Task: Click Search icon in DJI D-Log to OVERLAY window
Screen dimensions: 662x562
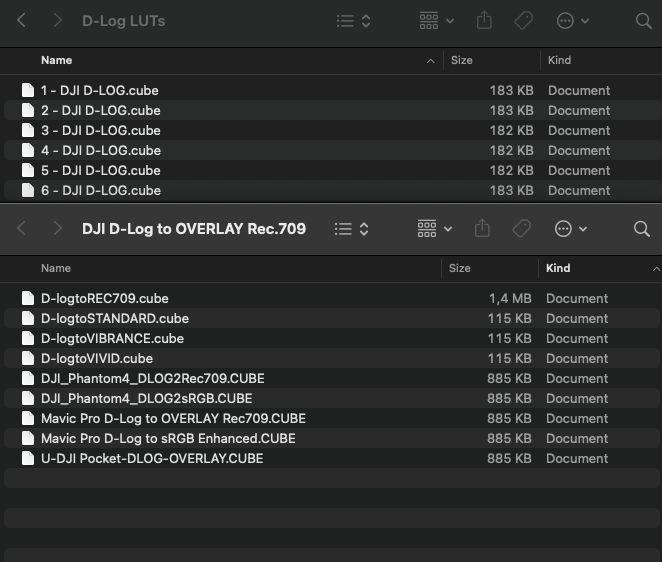Action: [642, 229]
